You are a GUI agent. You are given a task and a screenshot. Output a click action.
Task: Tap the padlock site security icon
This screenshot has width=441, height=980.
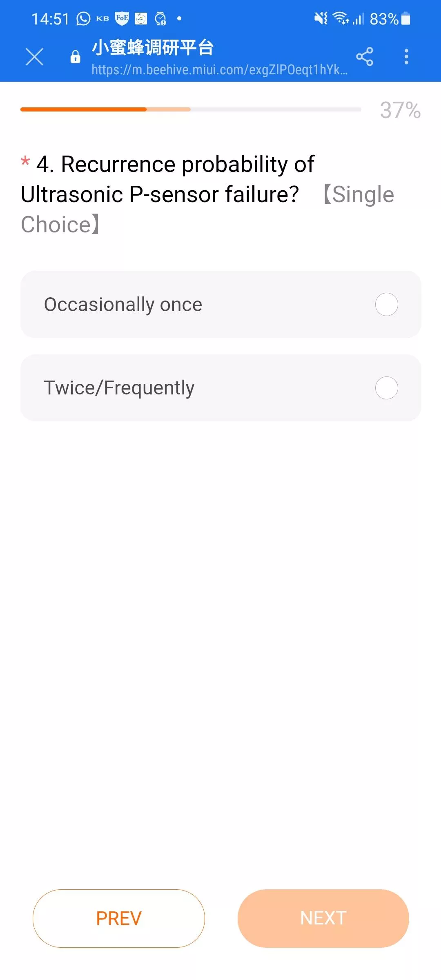pos(76,57)
